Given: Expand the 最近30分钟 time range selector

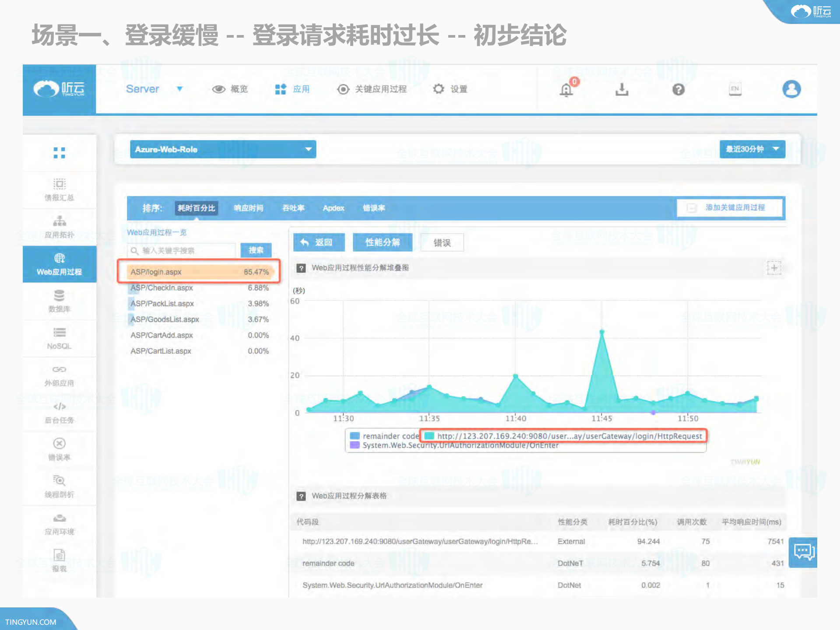Looking at the screenshot, I should click(752, 149).
